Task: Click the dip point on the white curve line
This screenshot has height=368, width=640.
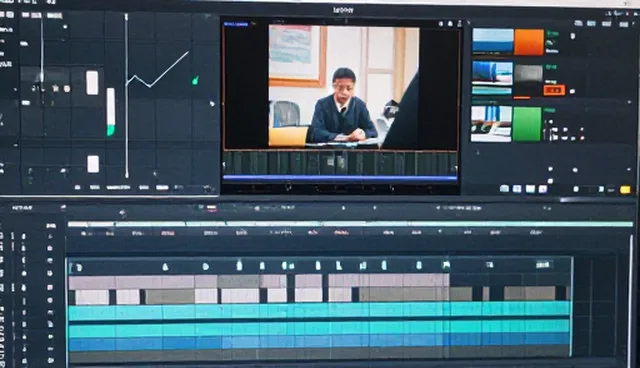Action: [150, 86]
